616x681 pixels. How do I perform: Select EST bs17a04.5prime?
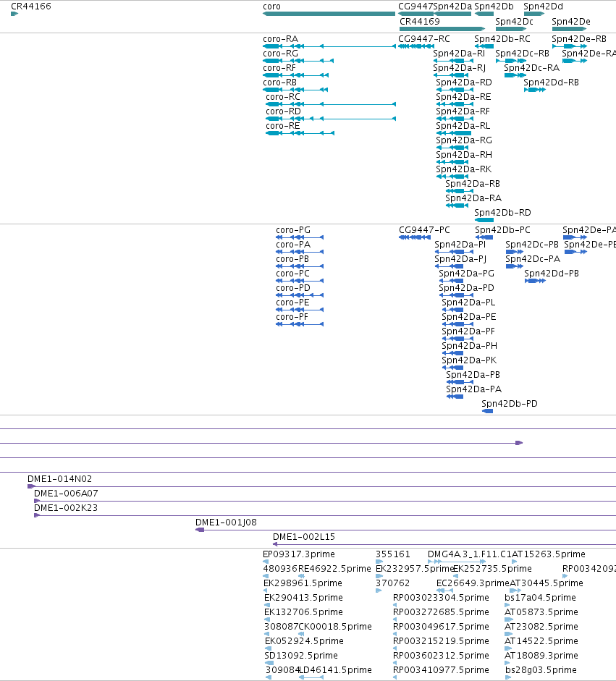[x=507, y=605]
